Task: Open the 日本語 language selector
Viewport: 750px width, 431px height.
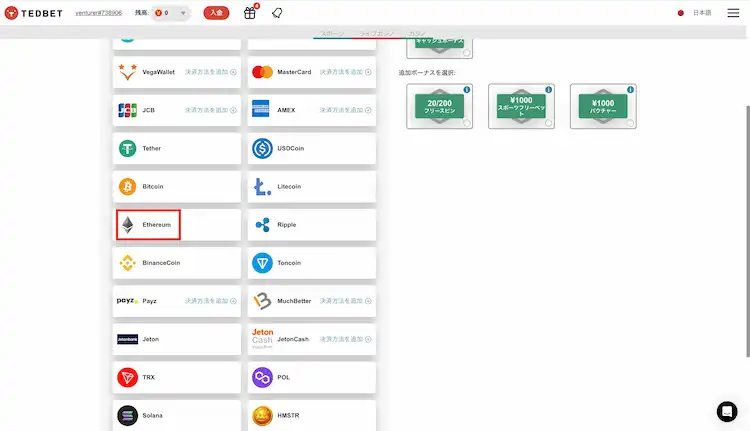Action: [x=695, y=13]
